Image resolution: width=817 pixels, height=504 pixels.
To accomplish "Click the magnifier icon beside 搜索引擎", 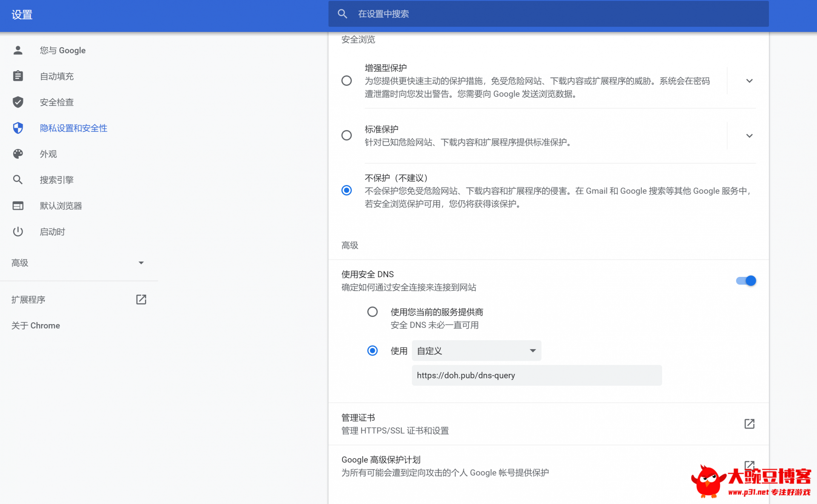I will (18, 180).
